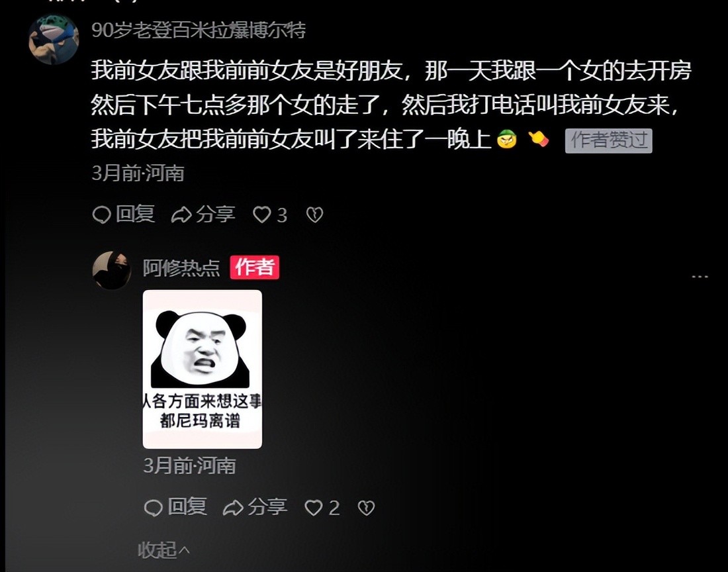This screenshot has height=572, width=728.
Task: Click reply bubble icon on author's reply
Action: pos(154,508)
